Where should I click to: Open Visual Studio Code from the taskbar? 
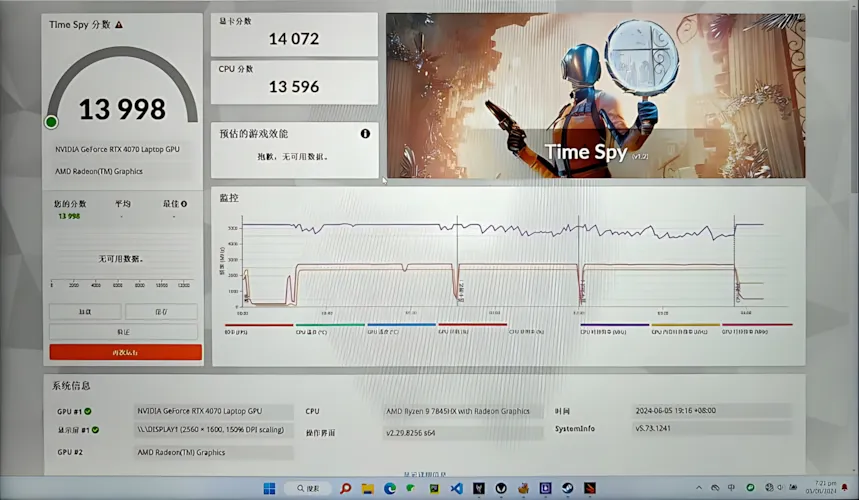[456, 488]
